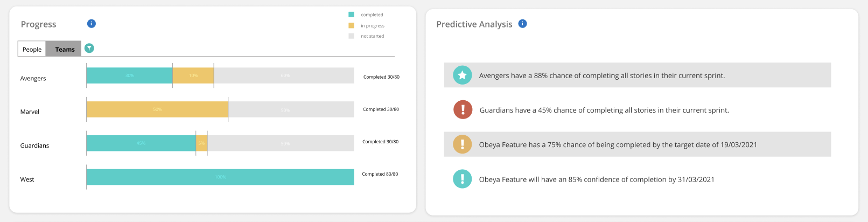Click the Predictive Analysis info icon
This screenshot has height=222, width=868.
(x=522, y=24)
